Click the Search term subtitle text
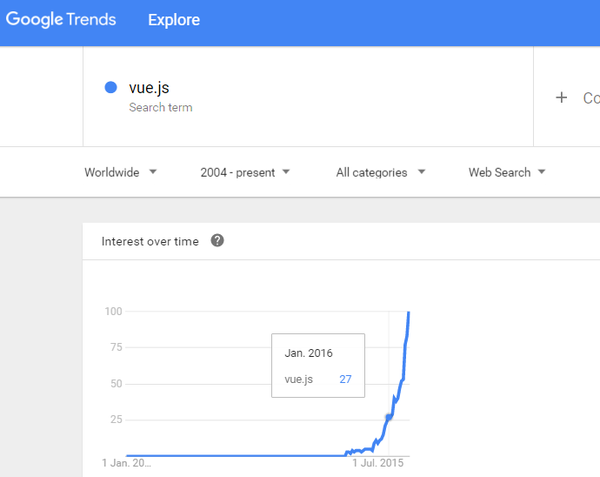Image resolution: width=600 pixels, height=477 pixels. pos(160,107)
